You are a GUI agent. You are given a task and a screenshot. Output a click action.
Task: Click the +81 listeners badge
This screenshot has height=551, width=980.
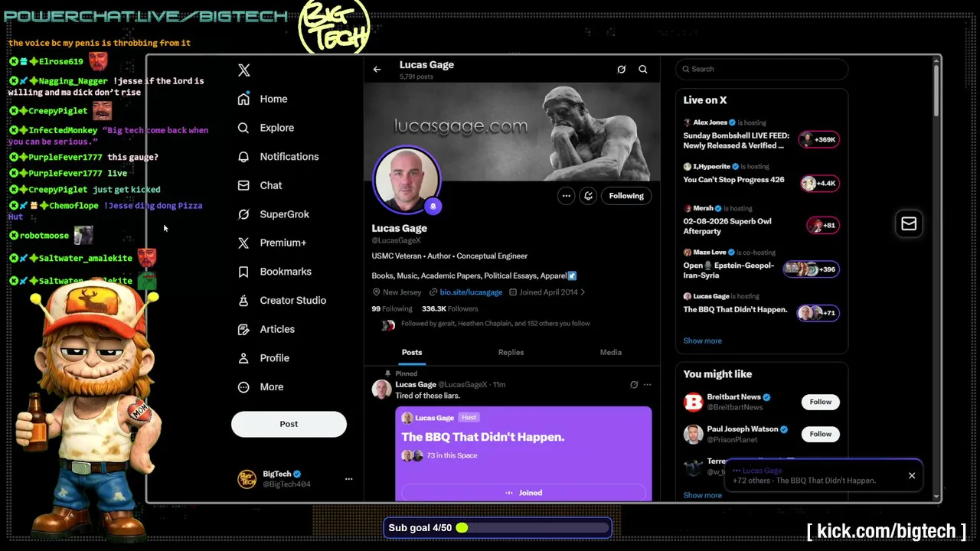pyautogui.click(x=823, y=225)
